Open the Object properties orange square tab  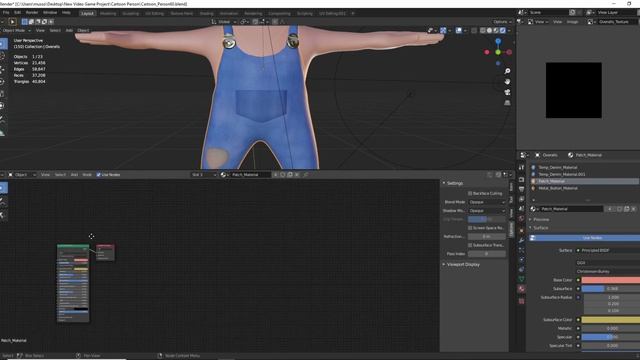coord(522,230)
